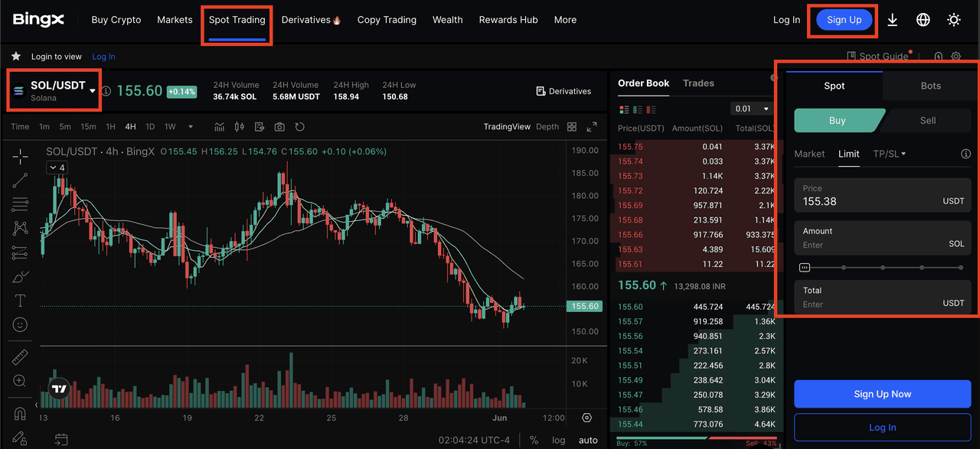Toggle the magnet snap mode
This screenshot has width=980, height=449.
(x=21, y=414)
